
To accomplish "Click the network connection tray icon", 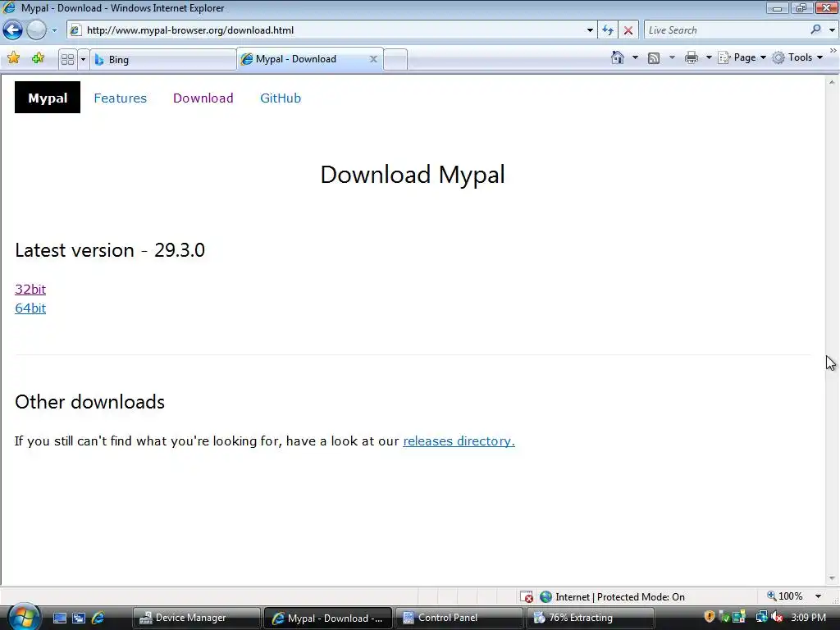I will [x=761, y=617].
